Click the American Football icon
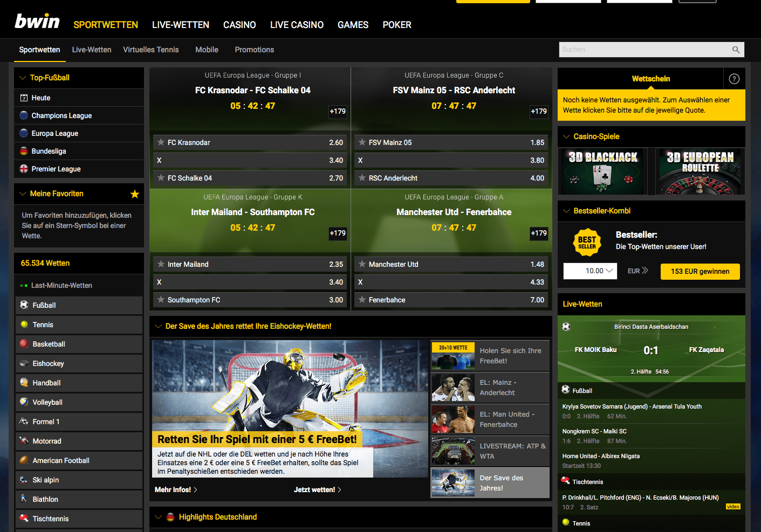761x532 pixels. click(x=24, y=460)
